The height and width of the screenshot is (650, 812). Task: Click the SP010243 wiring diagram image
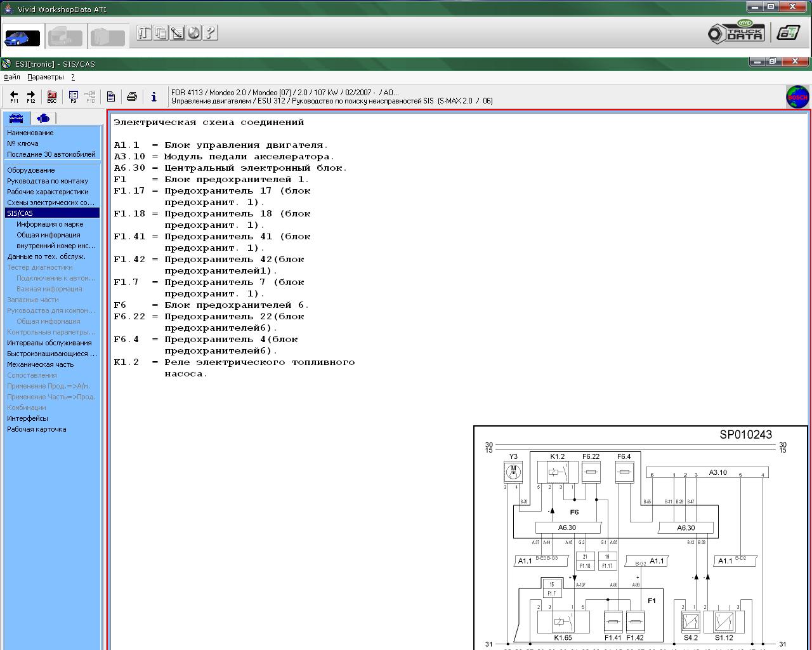pos(640,538)
